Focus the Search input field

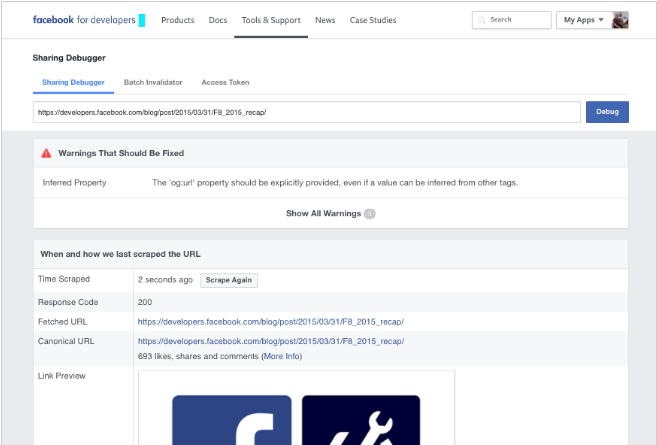(512, 20)
